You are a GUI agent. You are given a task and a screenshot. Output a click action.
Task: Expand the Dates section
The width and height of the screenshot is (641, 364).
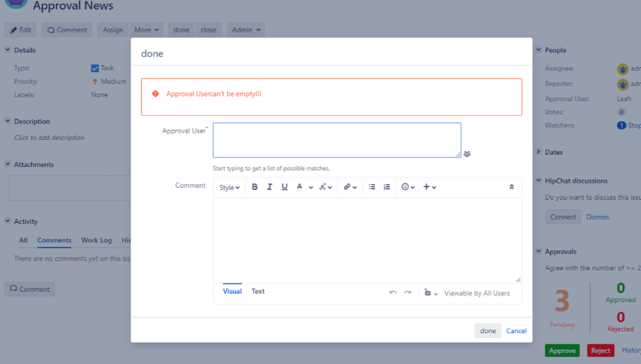(x=539, y=152)
